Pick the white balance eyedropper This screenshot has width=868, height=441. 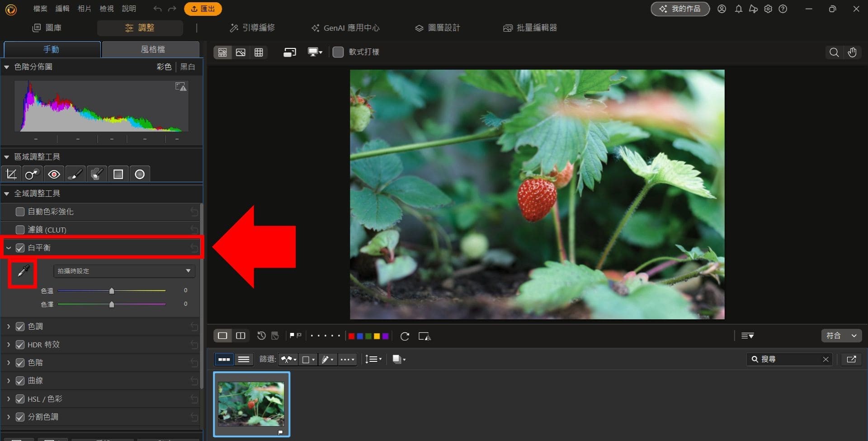23,271
